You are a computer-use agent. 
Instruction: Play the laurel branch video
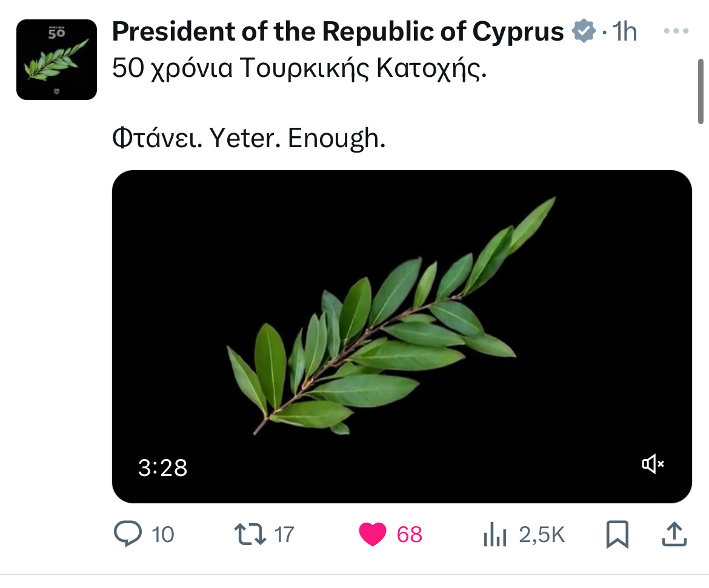point(401,327)
